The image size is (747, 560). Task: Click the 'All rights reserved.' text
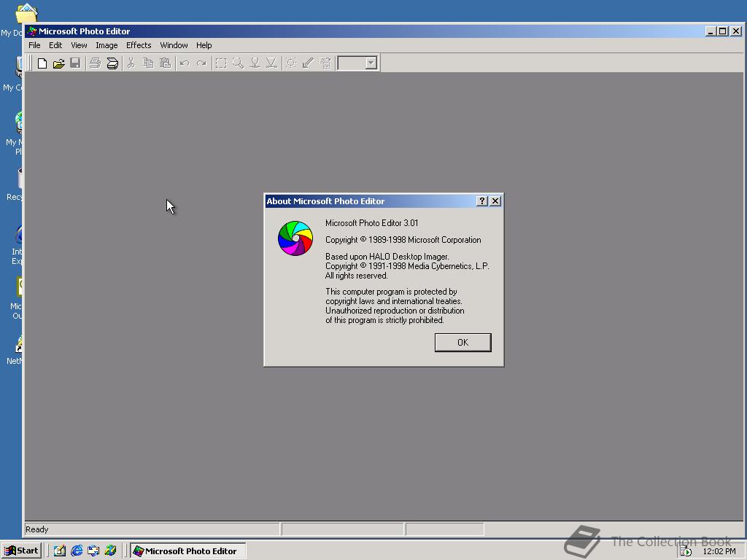coord(356,276)
